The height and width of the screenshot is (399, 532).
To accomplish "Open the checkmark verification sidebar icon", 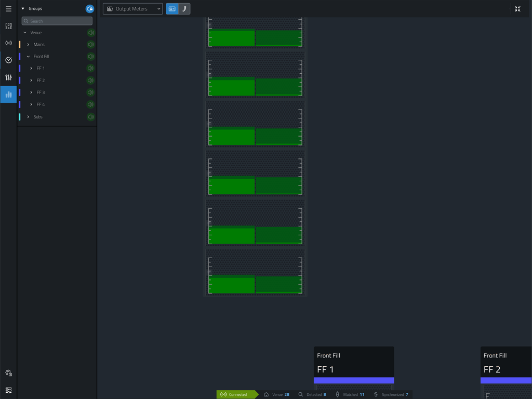I will coord(8,60).
